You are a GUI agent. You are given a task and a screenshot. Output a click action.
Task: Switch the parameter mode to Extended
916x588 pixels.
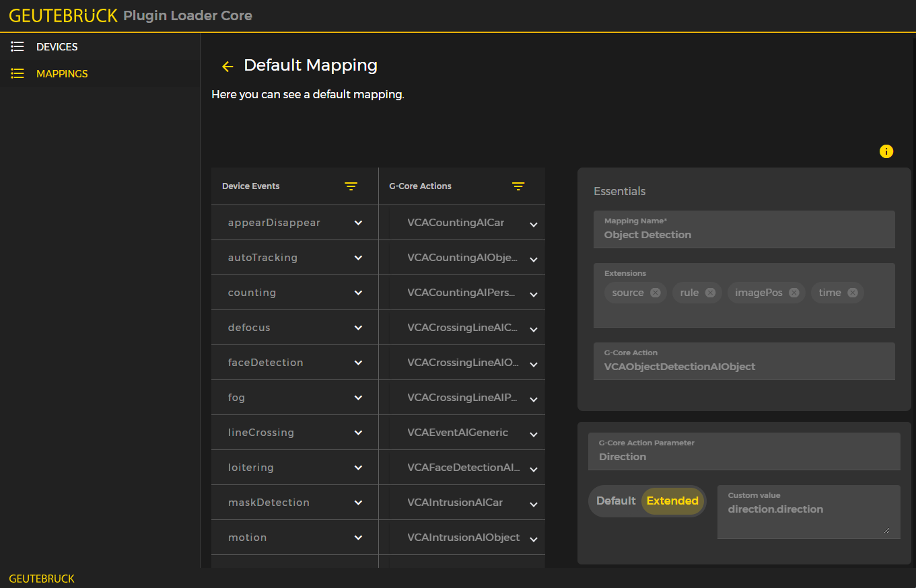pos(672,501)
